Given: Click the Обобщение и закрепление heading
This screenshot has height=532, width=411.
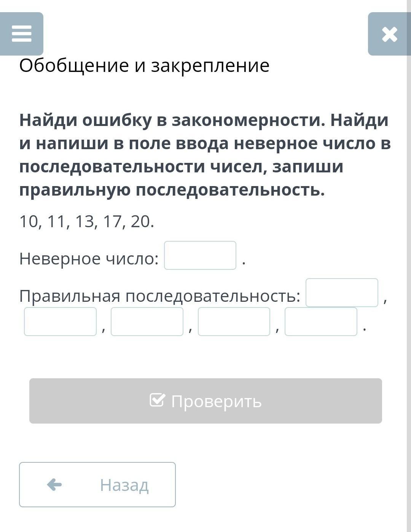Looking at the screenshot, I should point(144,65).
